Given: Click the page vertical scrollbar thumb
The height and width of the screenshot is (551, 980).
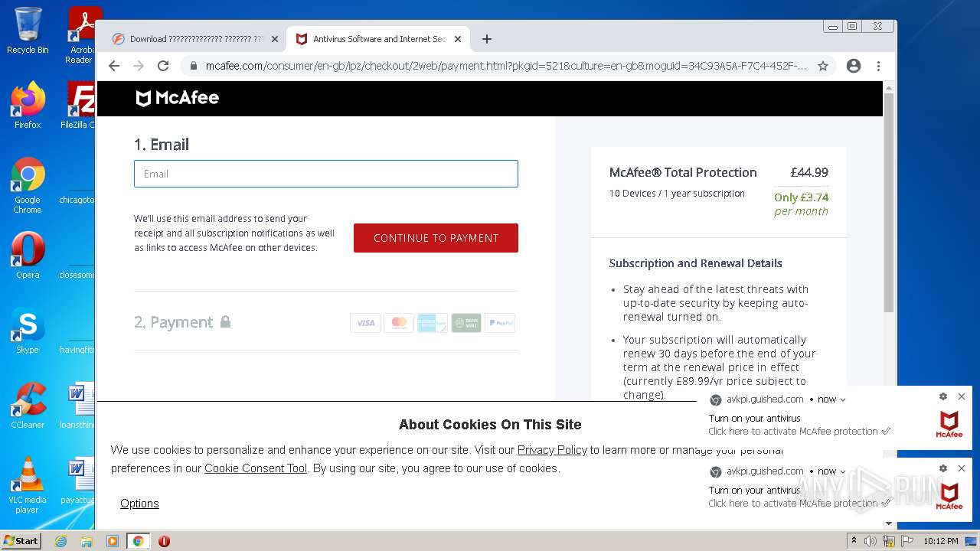Looking at the screenshot, I should [x=889, y=203].
